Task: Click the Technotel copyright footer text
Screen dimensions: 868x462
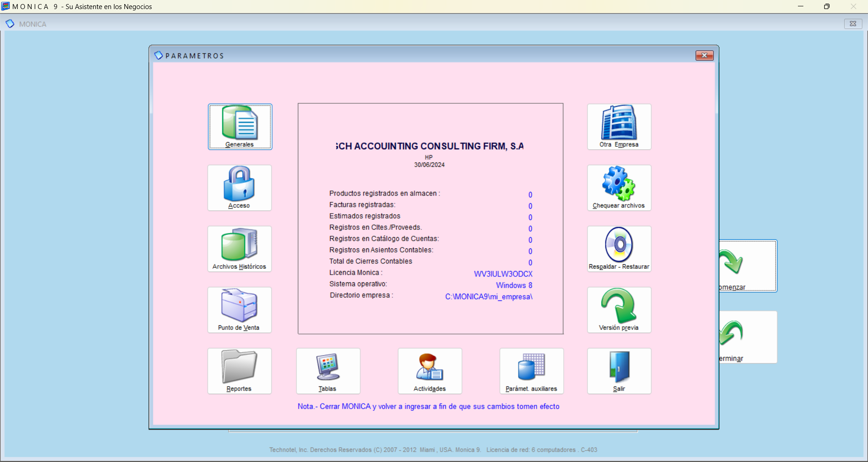Action: 433,450
